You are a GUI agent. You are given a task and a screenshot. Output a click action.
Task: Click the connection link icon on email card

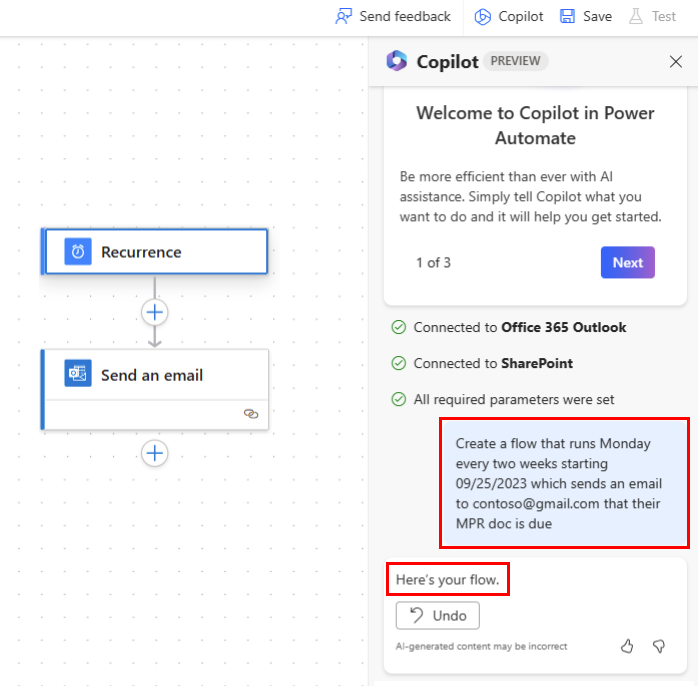(251, 413)
